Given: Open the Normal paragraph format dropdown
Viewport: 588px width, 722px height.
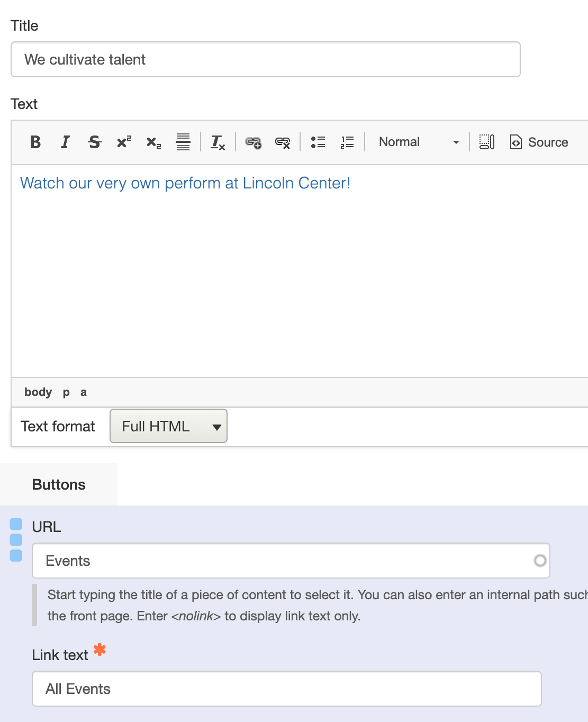Looking at the screenshot, I should 418,142.
